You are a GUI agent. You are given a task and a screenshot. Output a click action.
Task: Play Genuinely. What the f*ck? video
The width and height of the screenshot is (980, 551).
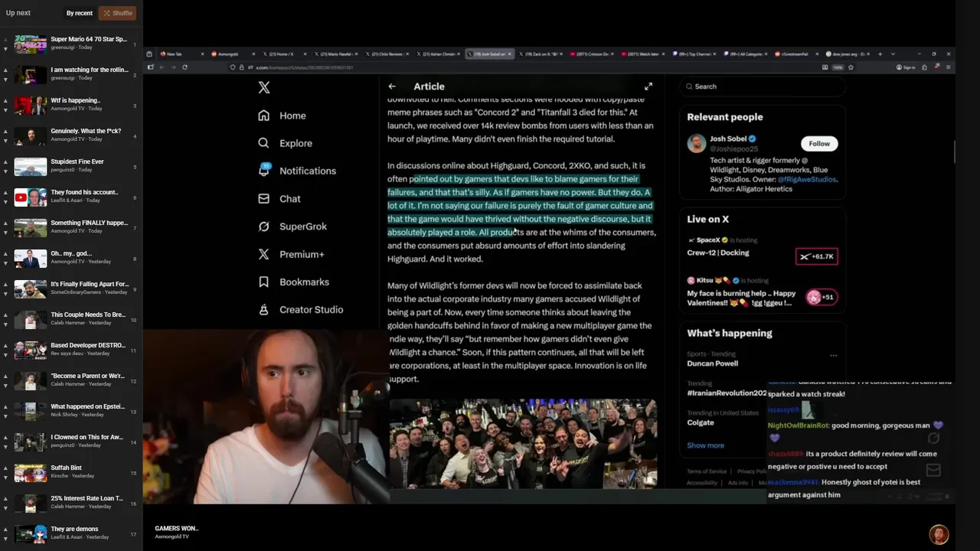pyautogui.click(x=70, y=135)
